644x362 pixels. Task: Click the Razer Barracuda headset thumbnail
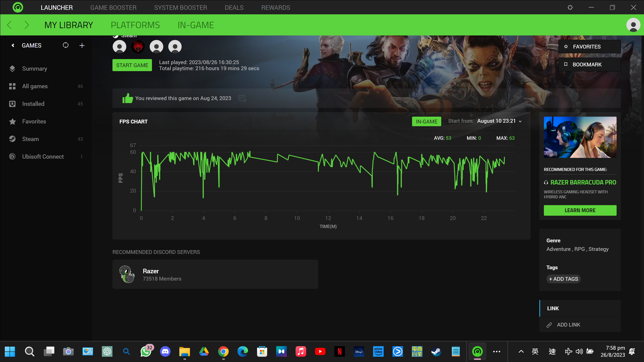pos(580,137)
